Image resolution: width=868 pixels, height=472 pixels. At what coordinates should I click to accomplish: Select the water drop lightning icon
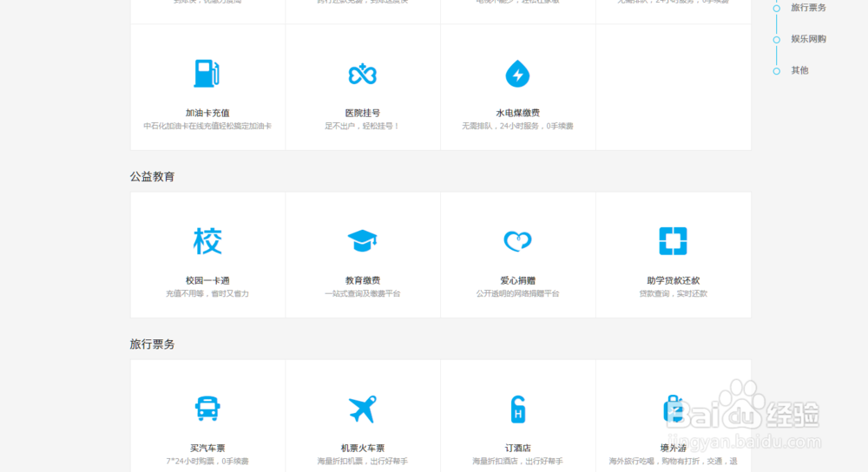tap(517, 74)
